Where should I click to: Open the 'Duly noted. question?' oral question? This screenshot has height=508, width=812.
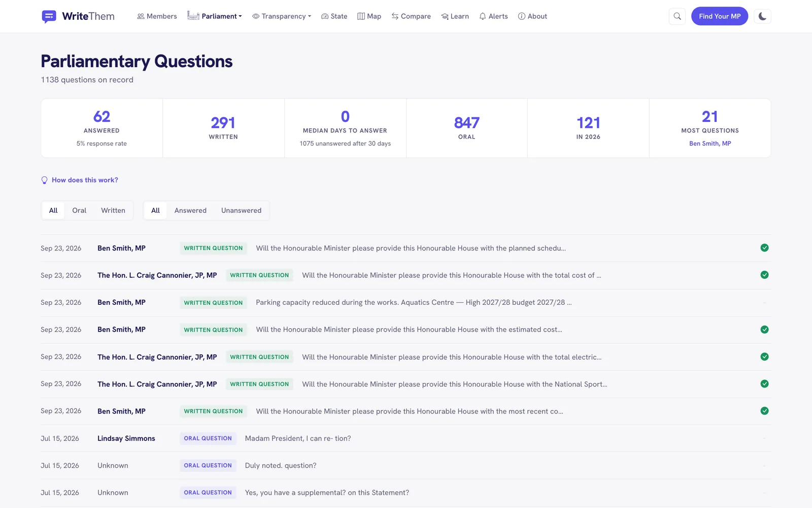pos(281,466)
